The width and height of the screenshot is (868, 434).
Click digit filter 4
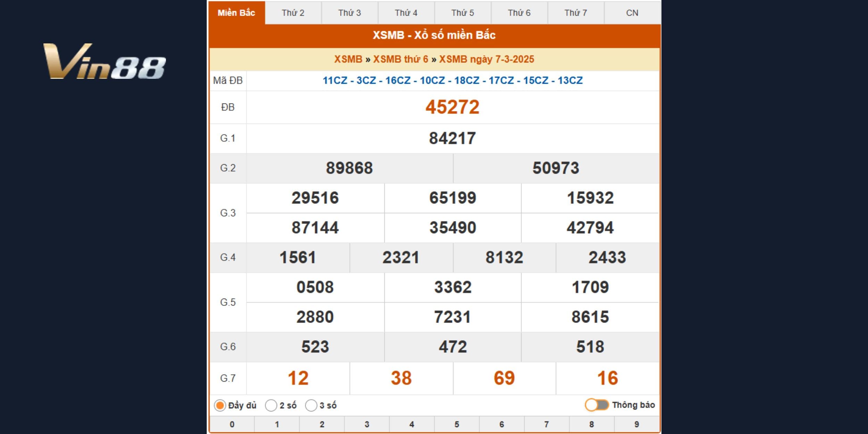coord(412,424)
